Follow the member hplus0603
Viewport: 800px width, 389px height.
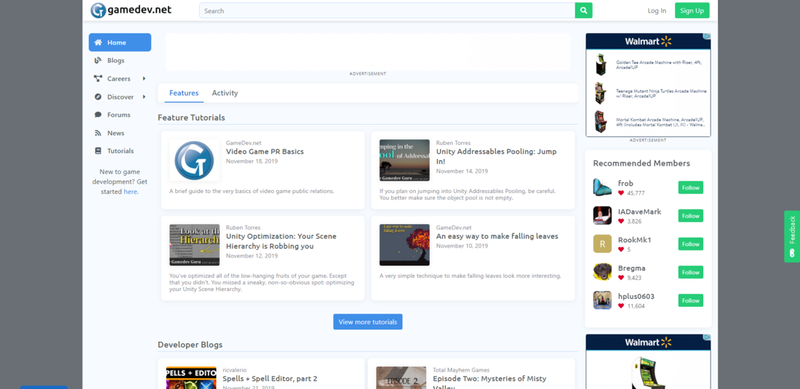(691, 300)
